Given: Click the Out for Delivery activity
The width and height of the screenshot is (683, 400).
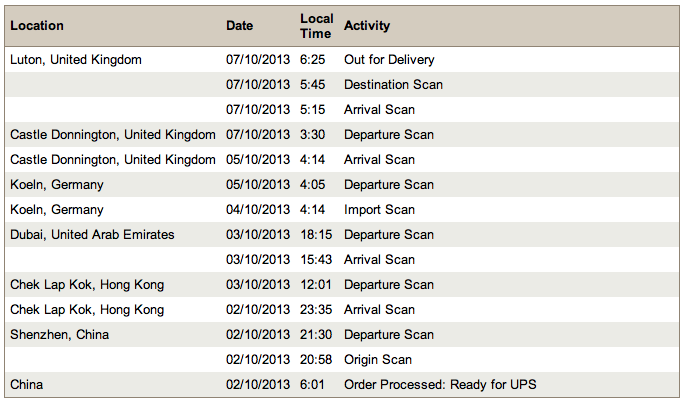Looking at the screenshot, I should point(391,60).
